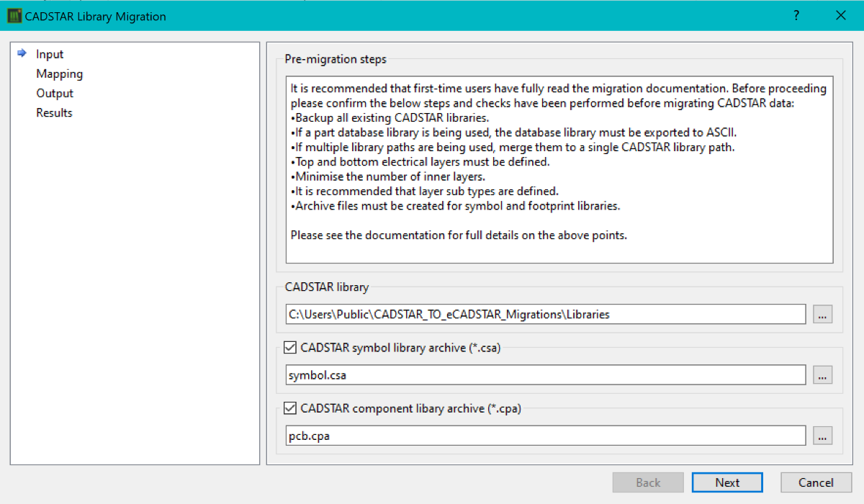Toggle CADSTAR symbol library archive checkbox
The image size is (864, 504).
point(291,348)
